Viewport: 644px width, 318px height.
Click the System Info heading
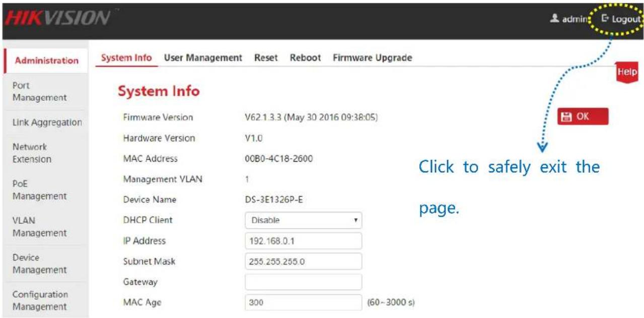click(159, 91)
